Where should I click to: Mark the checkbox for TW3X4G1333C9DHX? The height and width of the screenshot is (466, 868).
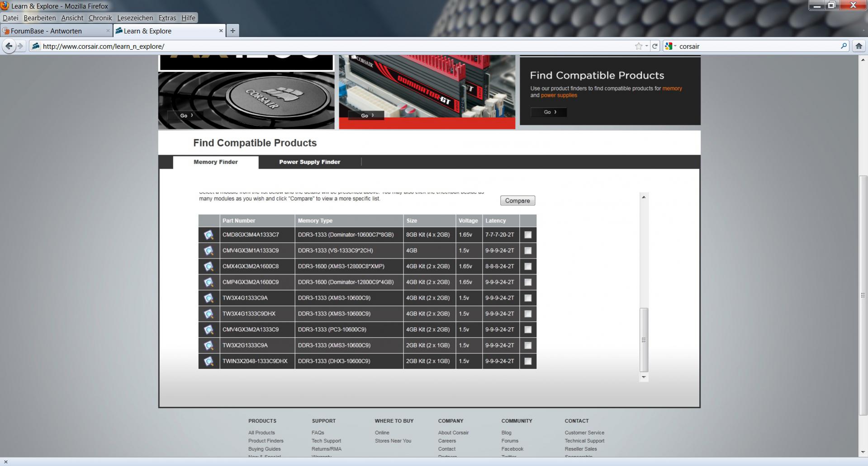tap(528, 314)
